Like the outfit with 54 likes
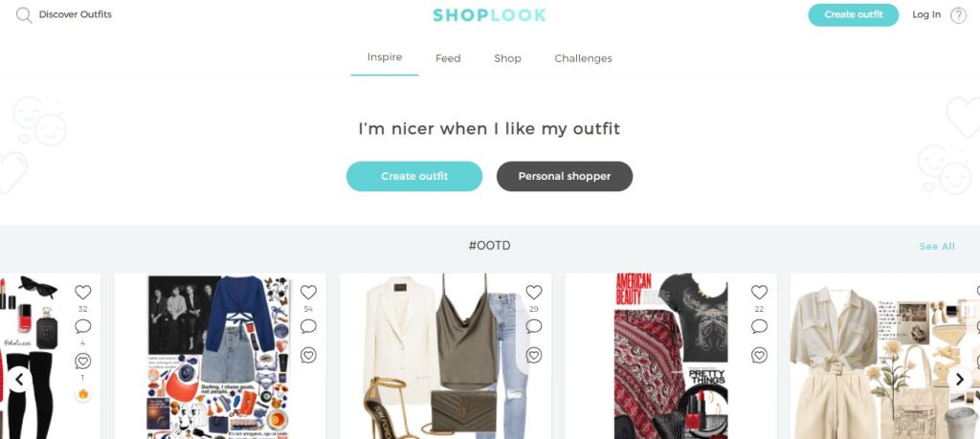 308,293
